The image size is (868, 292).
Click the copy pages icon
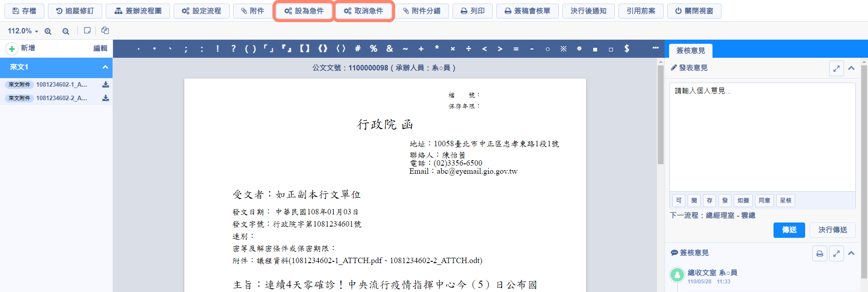[105, 31]
